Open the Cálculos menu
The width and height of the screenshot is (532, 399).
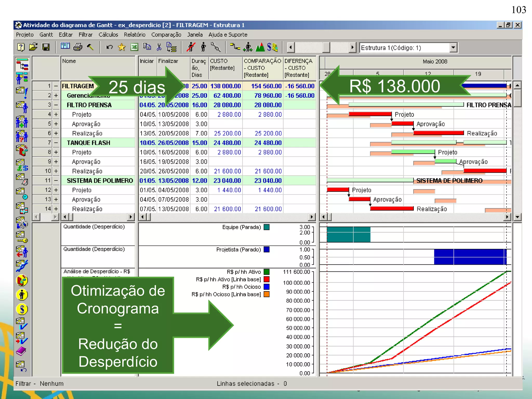[x=108, y=35]
